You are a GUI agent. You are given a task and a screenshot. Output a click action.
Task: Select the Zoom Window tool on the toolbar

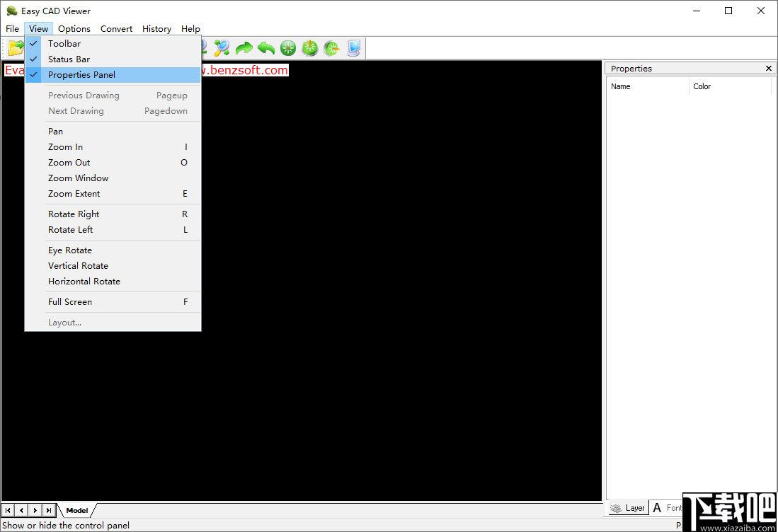click(x=222, y=48)
